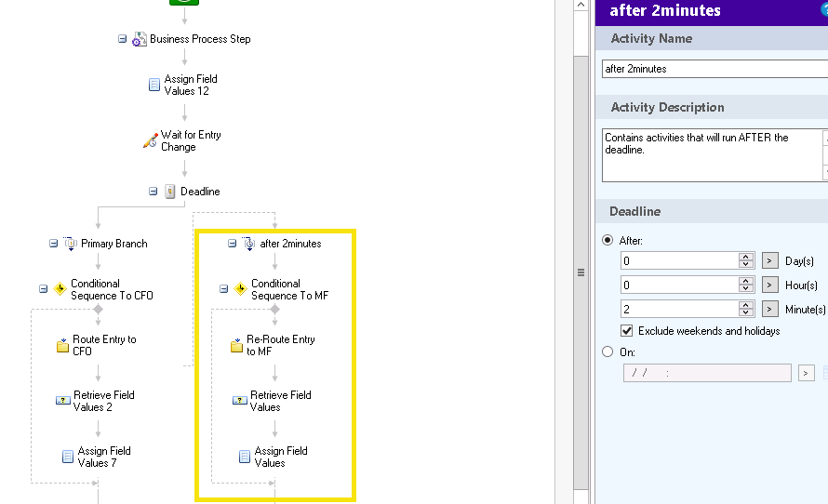Click the Retrieve Field Values 2 icon
Viewport: 828px width, 504px height.
click(63, 401)
